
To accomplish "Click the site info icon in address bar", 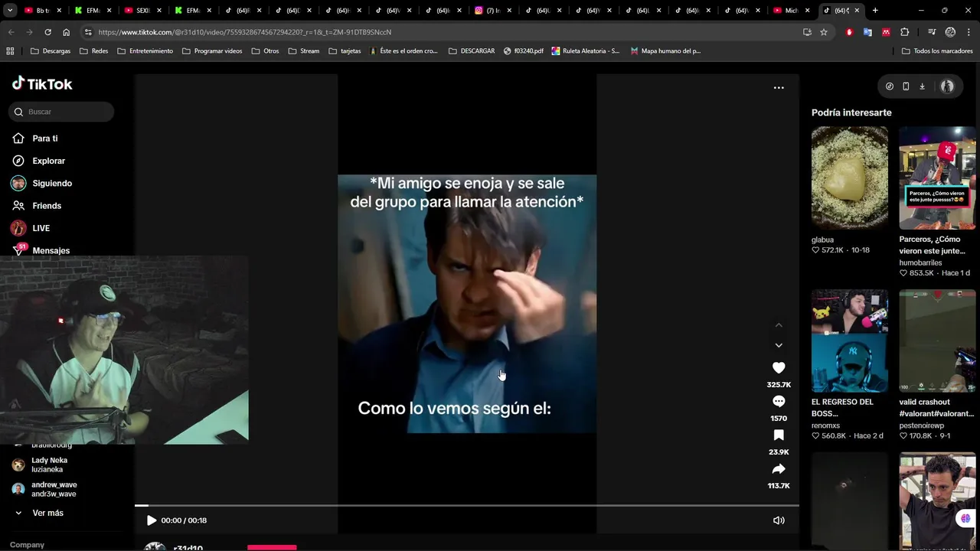I will (88, 32).
